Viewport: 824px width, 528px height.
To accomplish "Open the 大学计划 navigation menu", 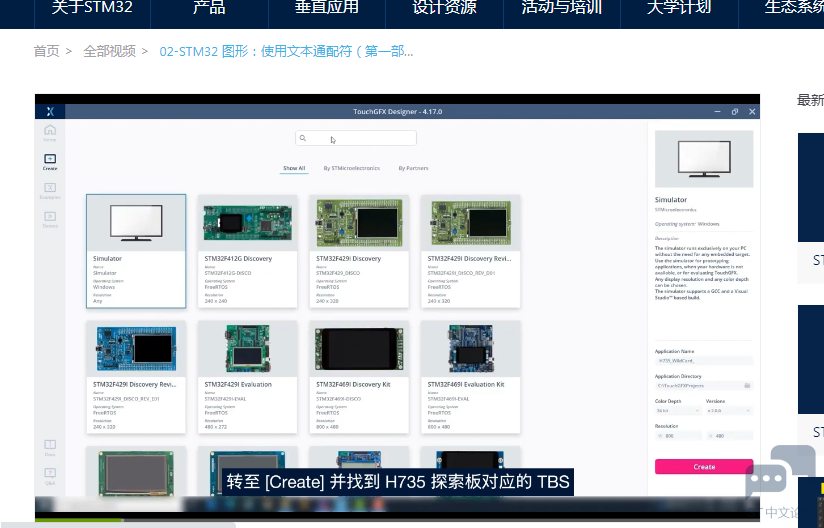I will pyautogui.click(x=679, y=8).
